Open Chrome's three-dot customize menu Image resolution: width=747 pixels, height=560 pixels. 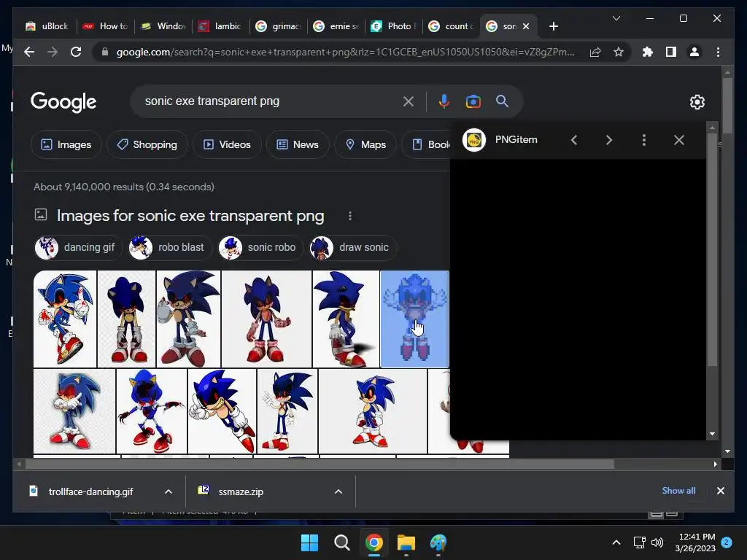pos(718,52)
